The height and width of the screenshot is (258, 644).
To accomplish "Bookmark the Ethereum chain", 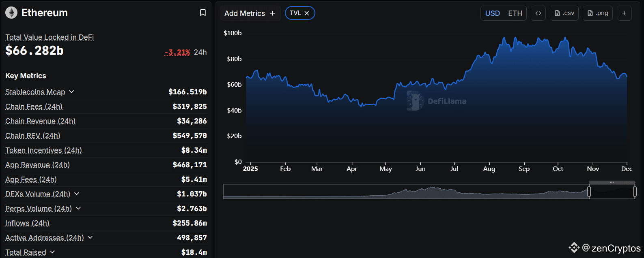I will click(203, 13).
